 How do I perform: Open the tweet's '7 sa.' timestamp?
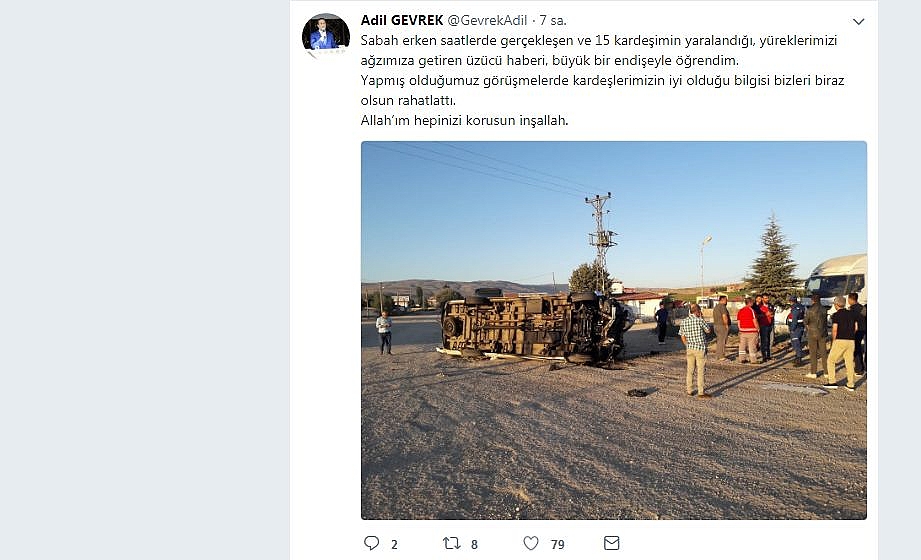(553, 21)
